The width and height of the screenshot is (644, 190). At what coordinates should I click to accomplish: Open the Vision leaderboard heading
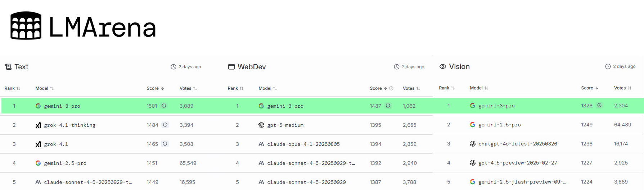point(459,66)
